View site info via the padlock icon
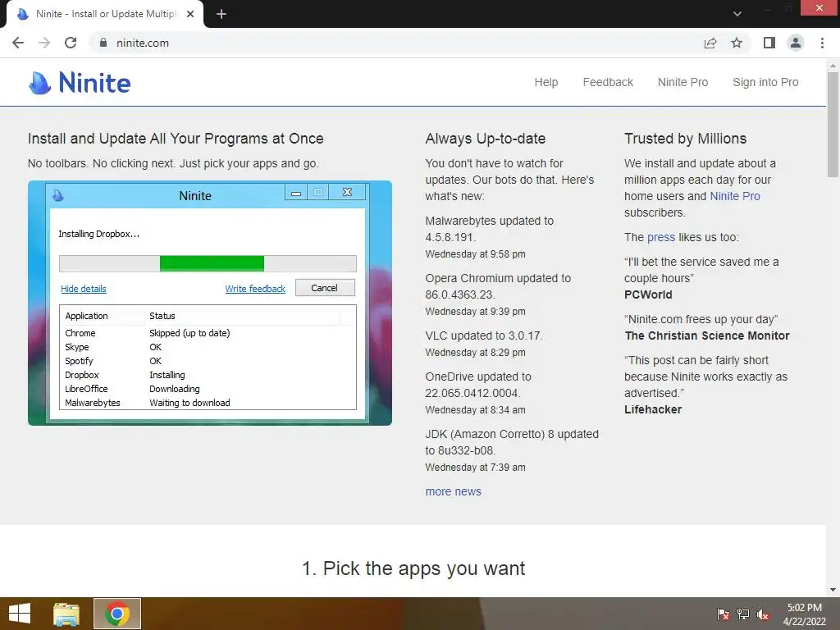This screenshot has height=630, width=840. pyautogui.click(x=103, y=43)
